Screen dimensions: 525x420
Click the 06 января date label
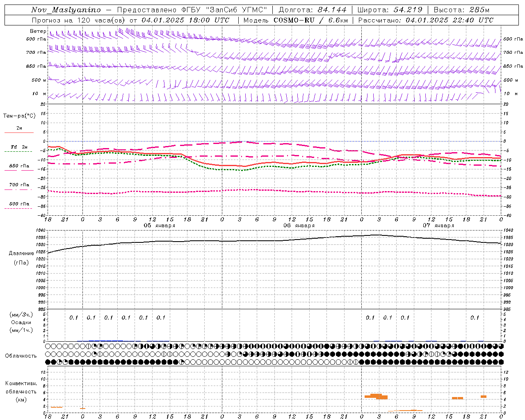coord(299,226)
